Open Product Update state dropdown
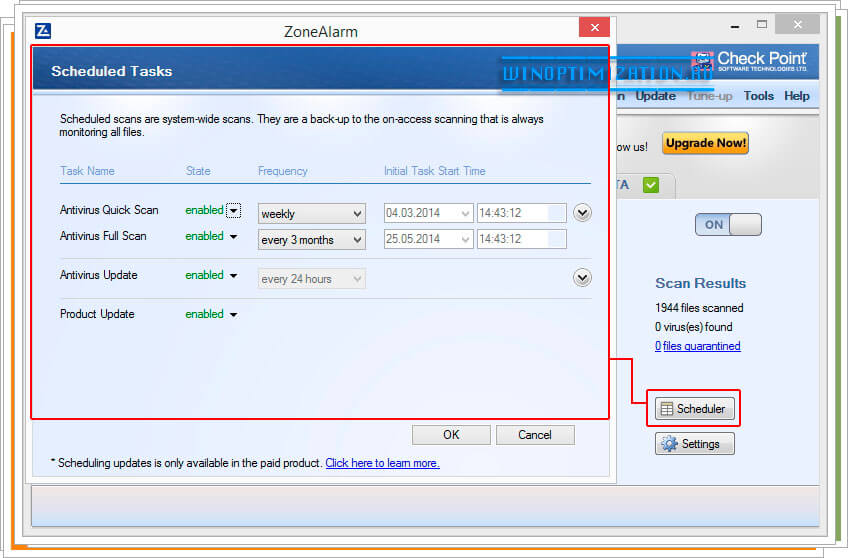848x558 pixels. click(233, 315)
